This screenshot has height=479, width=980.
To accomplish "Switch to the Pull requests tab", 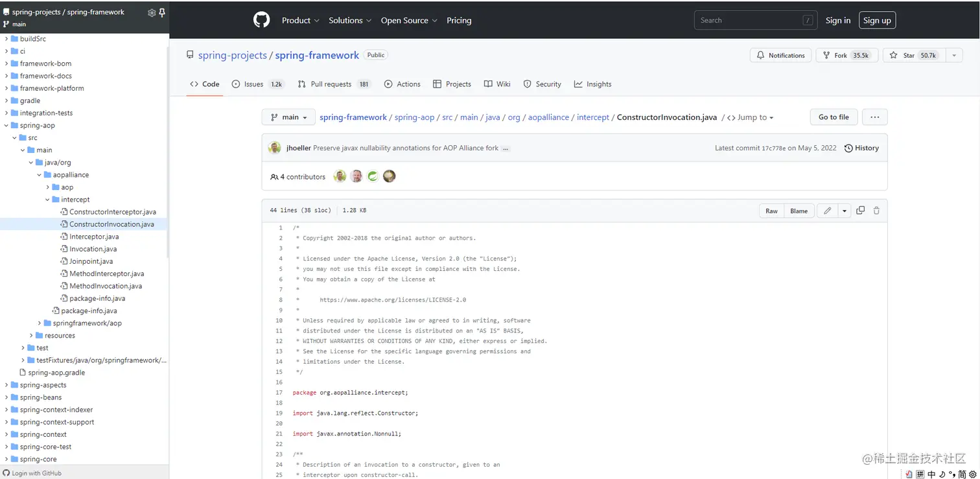I will coord(334,84).
